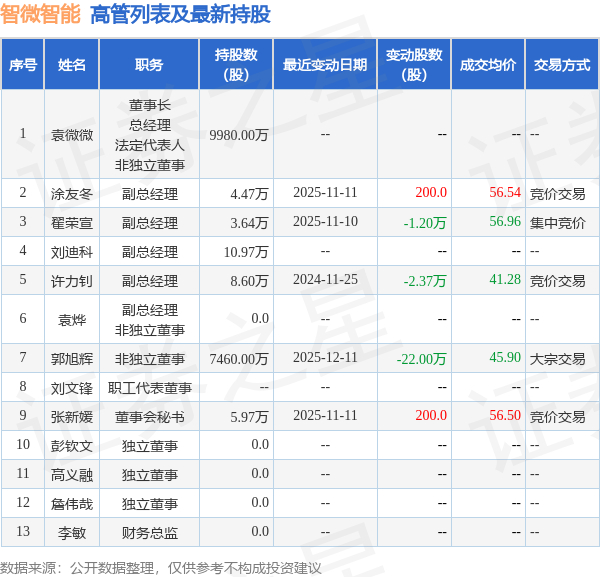Click the change value -1.20万
The width and height of the screenshot is (600, 577).
[x=425, y=223]
